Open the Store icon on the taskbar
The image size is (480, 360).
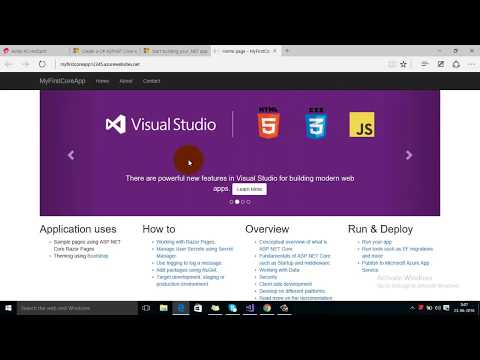pyautogui.click(x=198, y=308)
